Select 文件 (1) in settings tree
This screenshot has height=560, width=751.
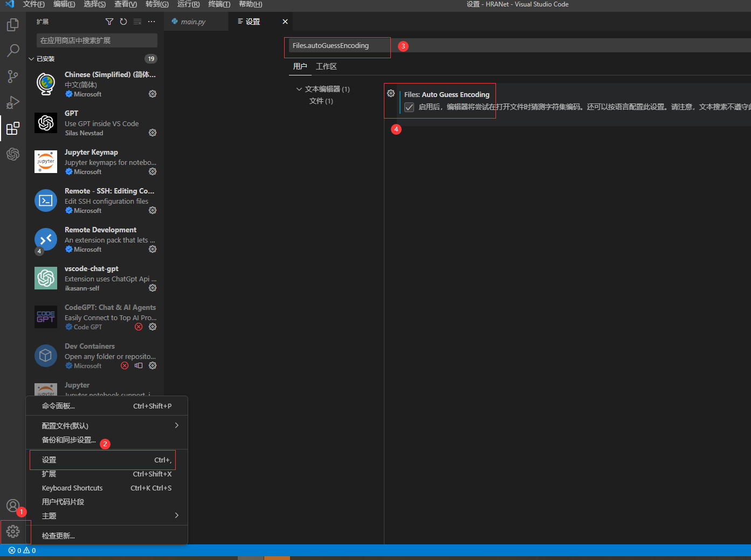321,101
